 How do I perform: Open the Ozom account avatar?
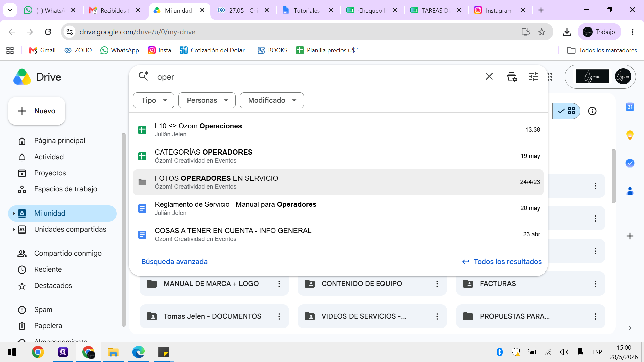(x=623, y=77)
